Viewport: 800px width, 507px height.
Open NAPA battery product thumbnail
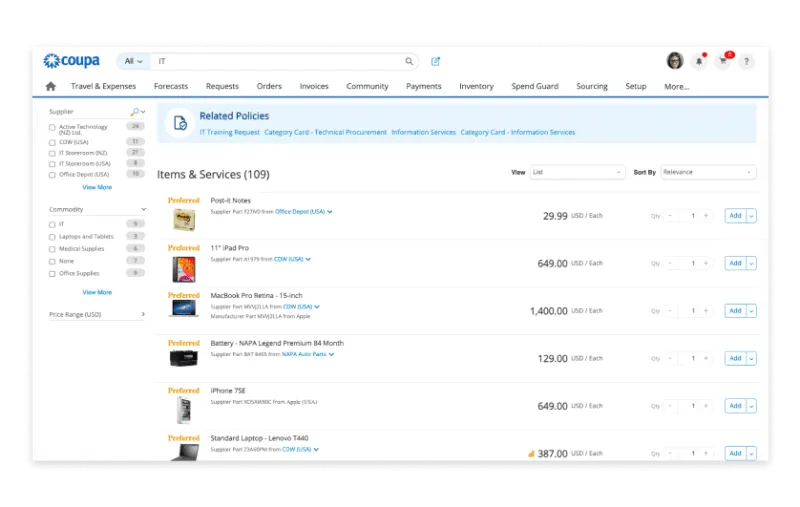pyautogui.click(x=184, y=359)
